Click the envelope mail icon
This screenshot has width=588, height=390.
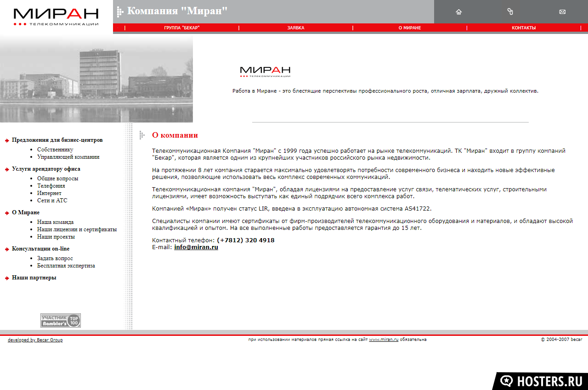click(x=562, y=12)
